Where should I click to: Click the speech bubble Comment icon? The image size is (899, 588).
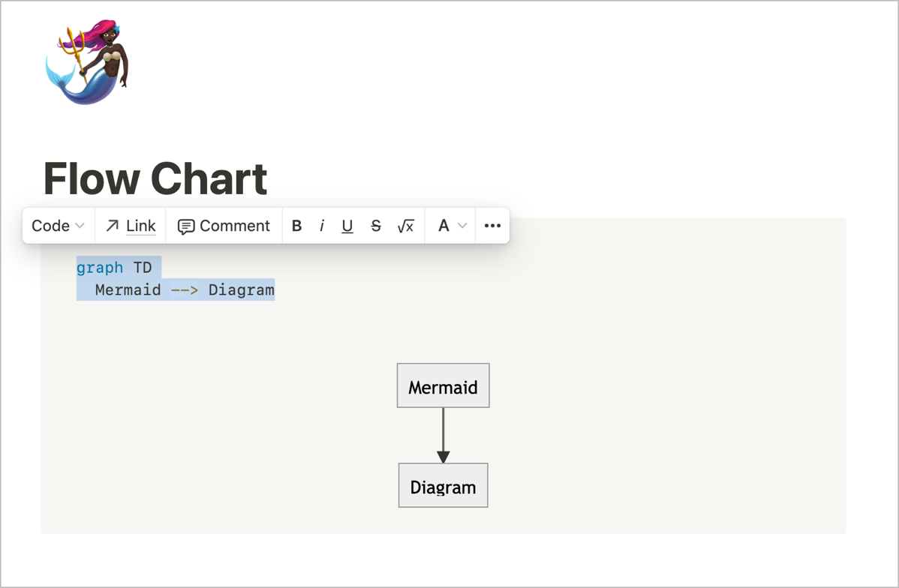pos(185,226)
